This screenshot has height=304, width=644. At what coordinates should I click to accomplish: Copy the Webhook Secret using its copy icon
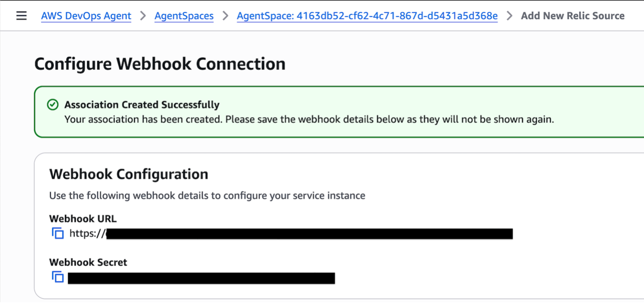pos(58,277)
